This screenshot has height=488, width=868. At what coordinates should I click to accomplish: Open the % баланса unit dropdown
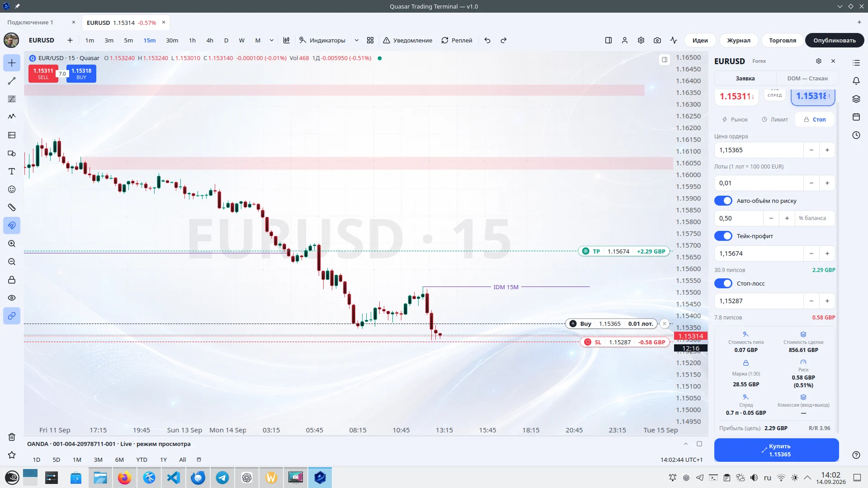coord(815,218)
